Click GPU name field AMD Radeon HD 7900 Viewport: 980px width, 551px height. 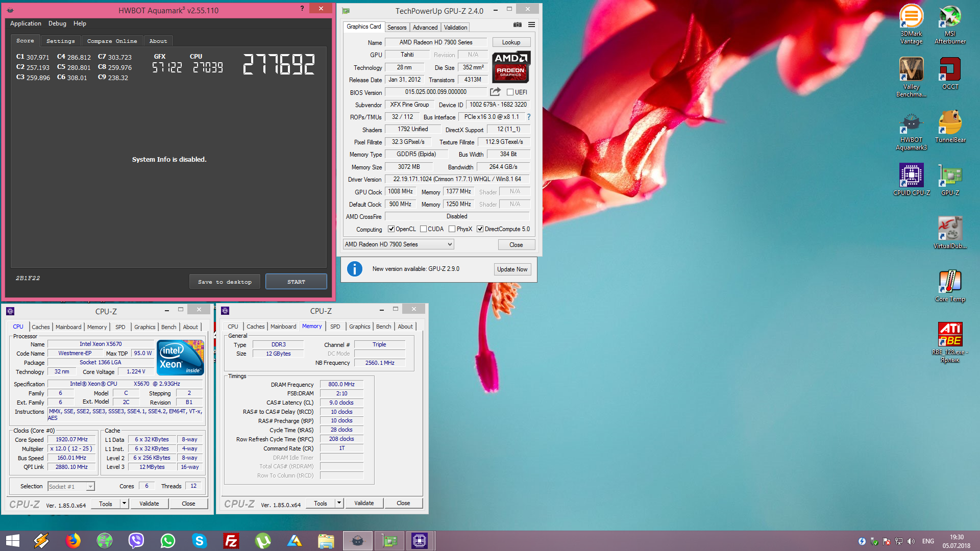pos(435,42)
